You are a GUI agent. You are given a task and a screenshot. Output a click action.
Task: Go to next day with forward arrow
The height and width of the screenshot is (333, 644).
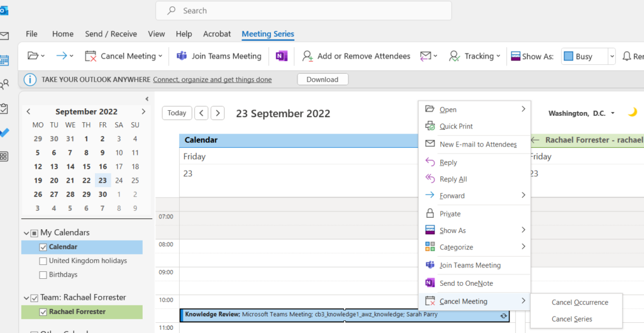click(218, 113)
